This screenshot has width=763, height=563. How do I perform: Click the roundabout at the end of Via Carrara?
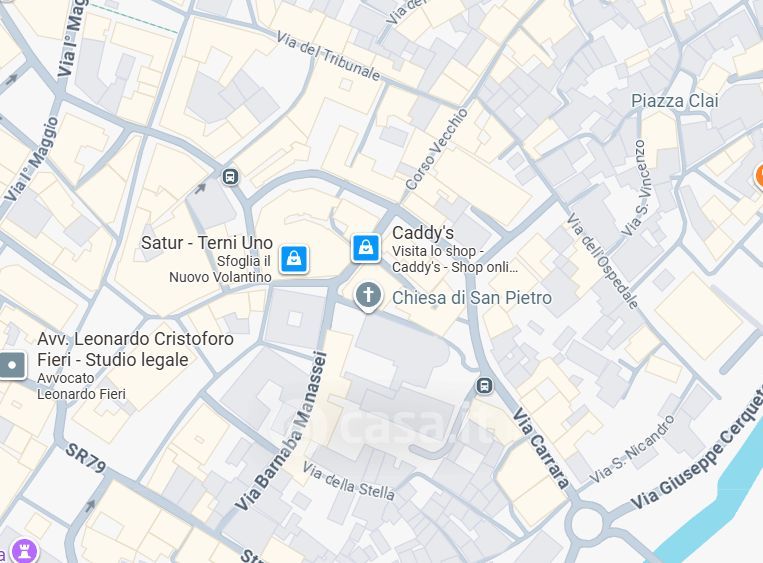(587, 525)
